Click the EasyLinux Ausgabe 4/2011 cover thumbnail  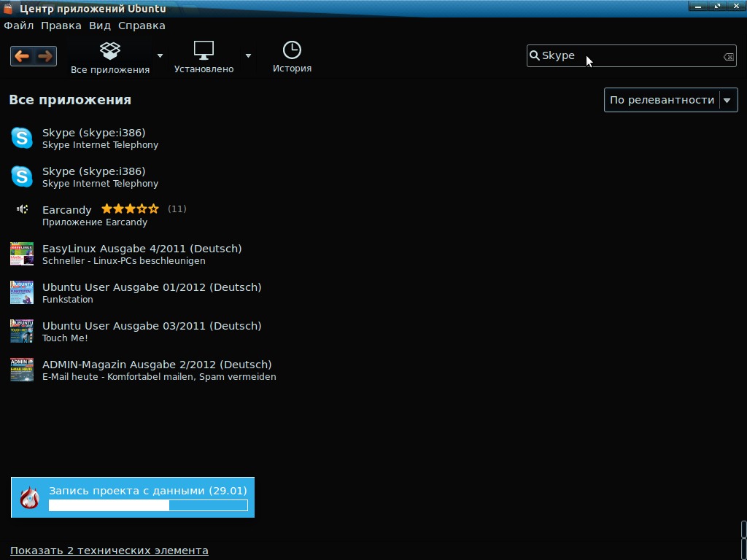[x=22, y=254]
